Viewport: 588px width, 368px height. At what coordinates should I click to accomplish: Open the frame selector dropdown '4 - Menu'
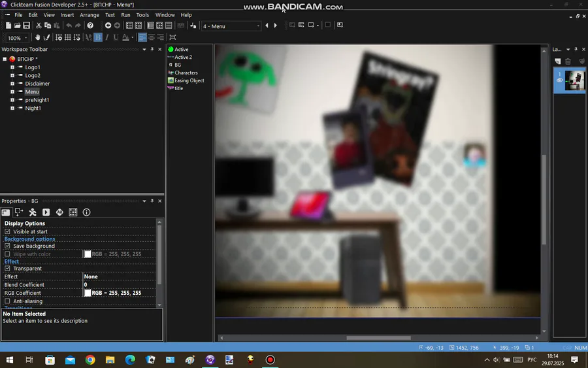pyautogui.click(x=231, y=26)
